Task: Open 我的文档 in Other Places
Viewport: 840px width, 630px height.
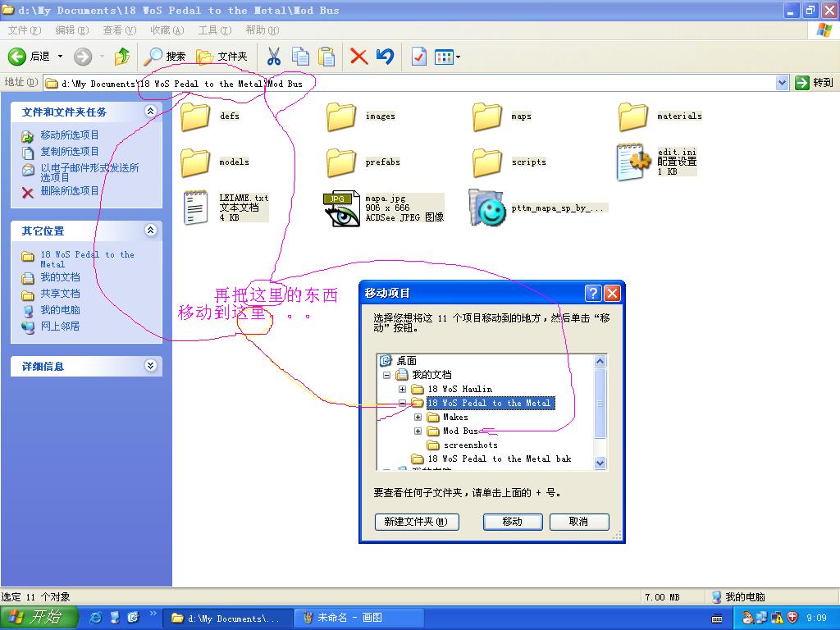Action: pos(60,277)
